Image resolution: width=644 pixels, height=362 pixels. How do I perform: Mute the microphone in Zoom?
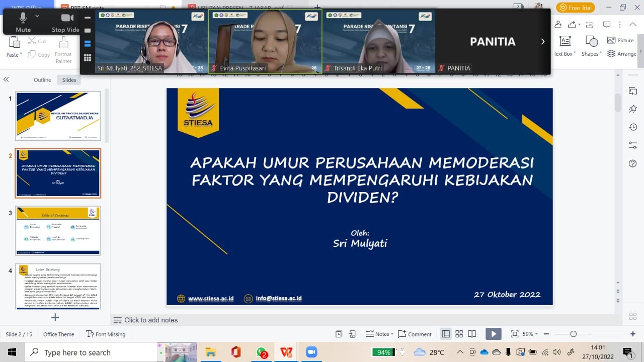click(x=23, y=22)
